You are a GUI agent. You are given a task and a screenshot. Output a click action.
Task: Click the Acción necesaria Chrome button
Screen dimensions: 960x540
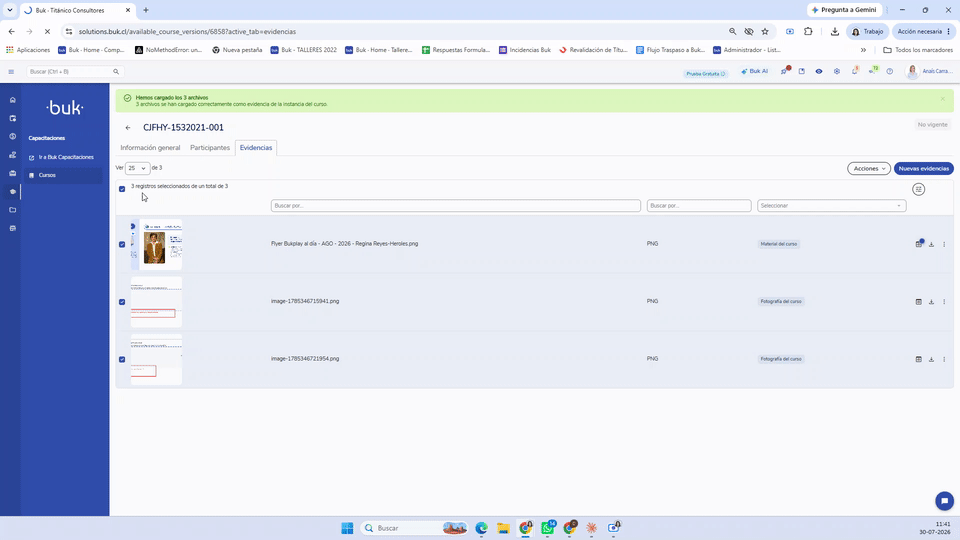tap(923, 32)
